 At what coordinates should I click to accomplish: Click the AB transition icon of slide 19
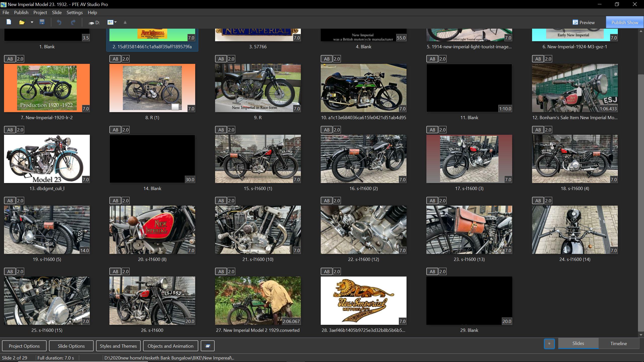click(x=10, y=201)
